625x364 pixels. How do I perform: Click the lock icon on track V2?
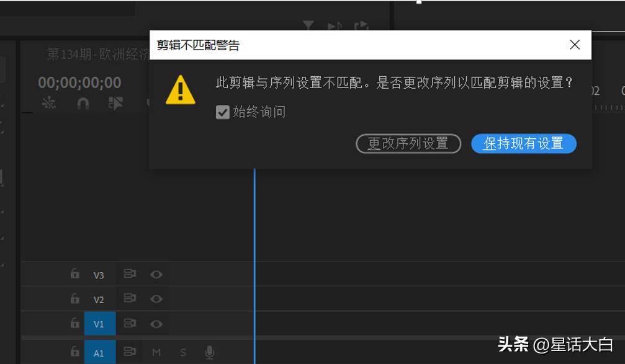click(76, 298)
